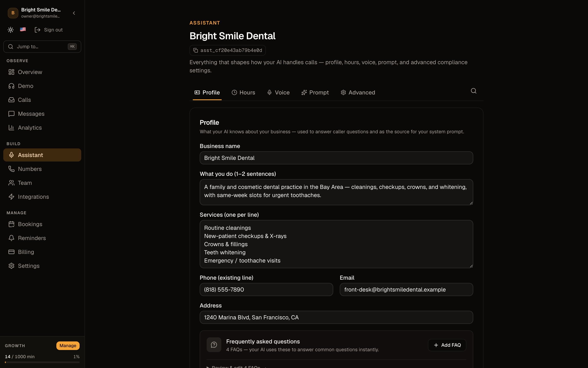Click the search icon beside the tabs

point(473,91)
